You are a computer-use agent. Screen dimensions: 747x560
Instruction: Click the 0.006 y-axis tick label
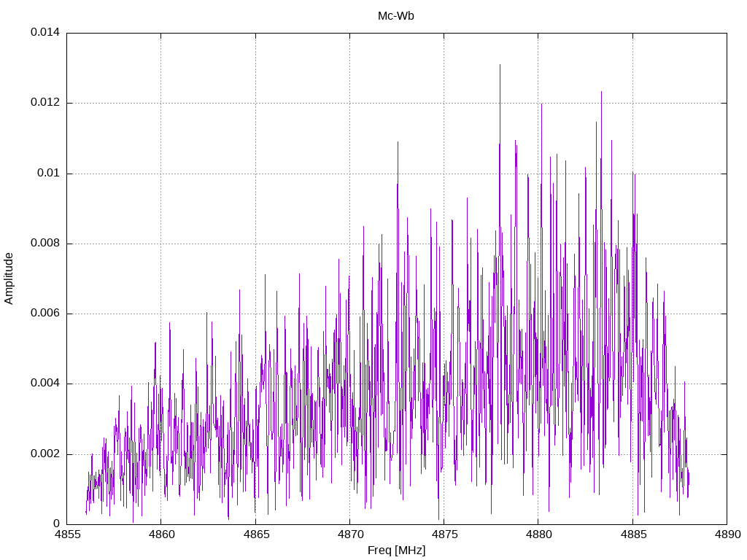(x=45, y=314)
